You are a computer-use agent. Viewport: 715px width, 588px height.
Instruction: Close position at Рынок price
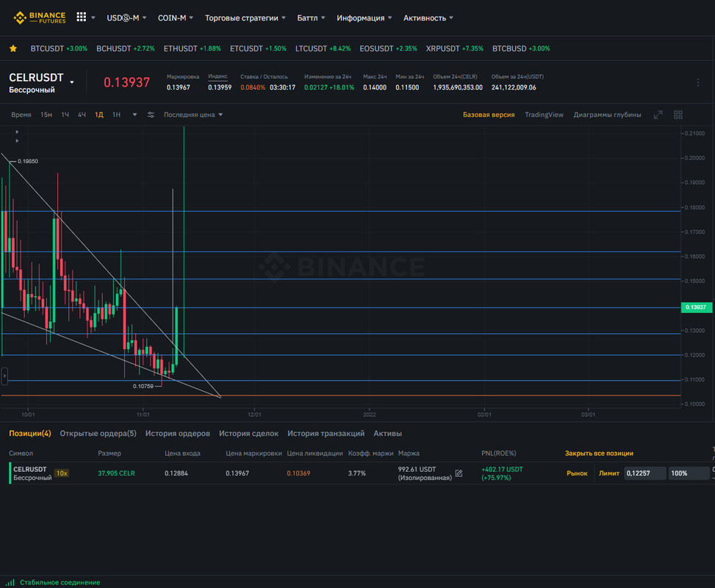577,473
